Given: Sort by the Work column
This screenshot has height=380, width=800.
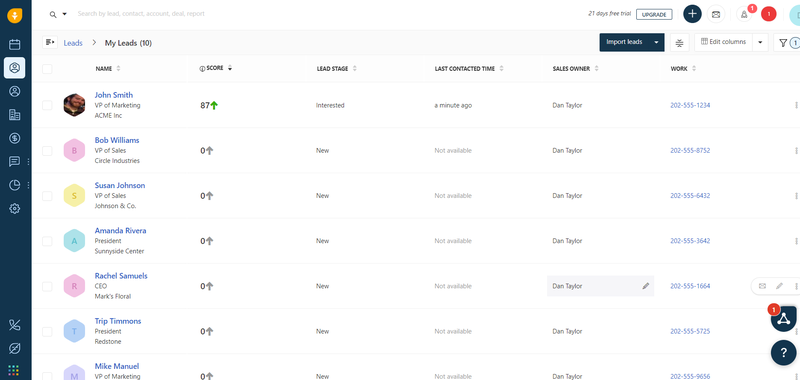Looking at the screenshot, I should [694, 68].
